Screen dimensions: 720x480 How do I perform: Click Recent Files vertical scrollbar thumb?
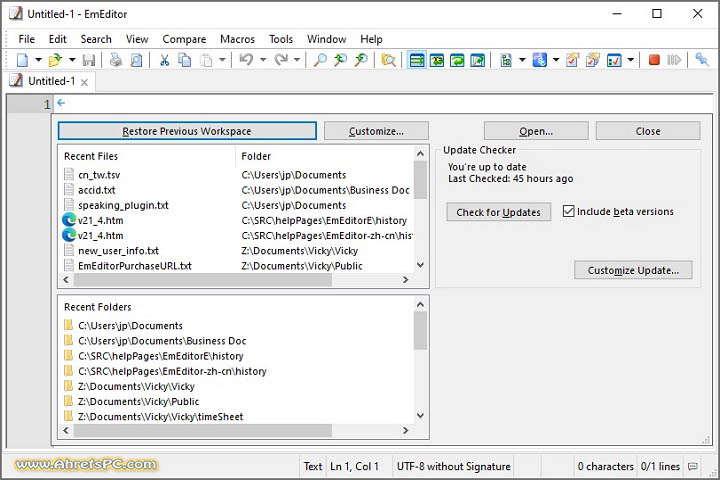[420, 180]
